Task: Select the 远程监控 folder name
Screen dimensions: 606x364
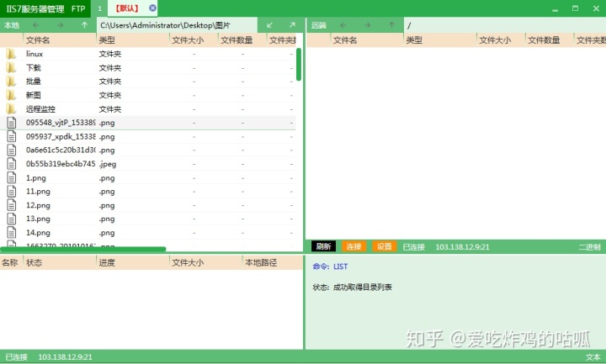Action: pyautogui.click(x=40, y=109)
